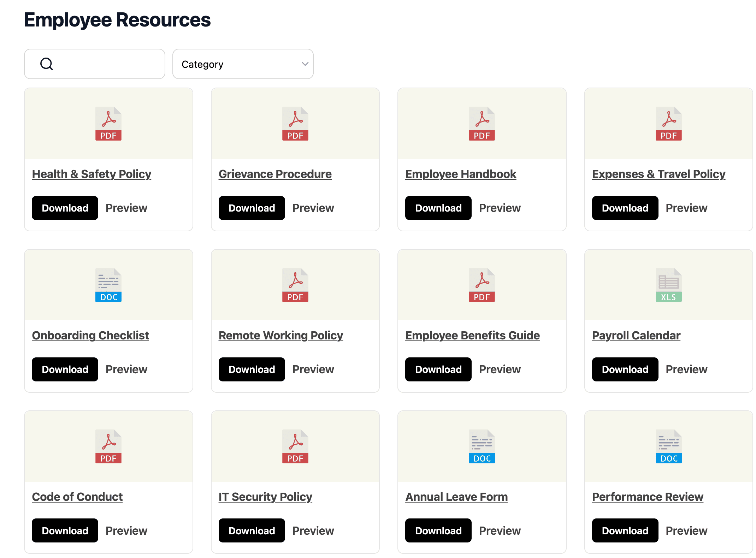
Task: Click DOC icon on Annual Leave Form card
Action: click(x=482, y=446)
